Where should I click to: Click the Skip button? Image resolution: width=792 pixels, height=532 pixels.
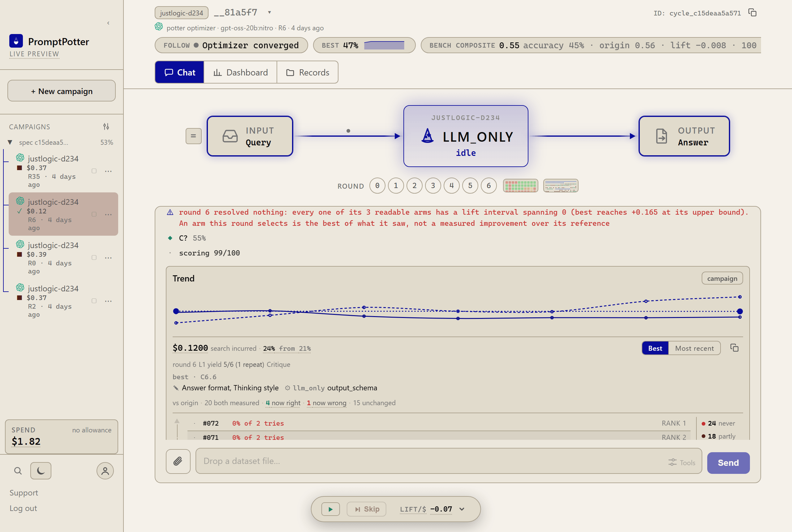pos(367,509)
